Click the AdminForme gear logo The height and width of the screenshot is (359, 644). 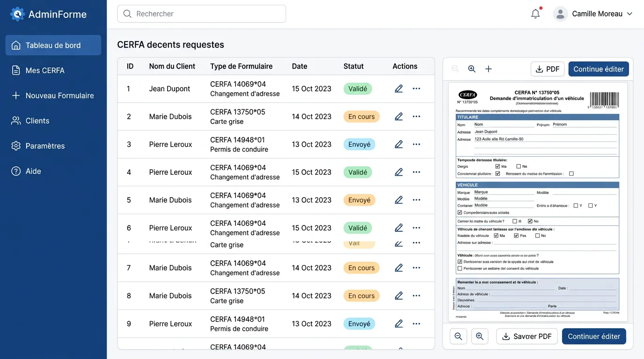pyautogui.click(x=17, y=14)
